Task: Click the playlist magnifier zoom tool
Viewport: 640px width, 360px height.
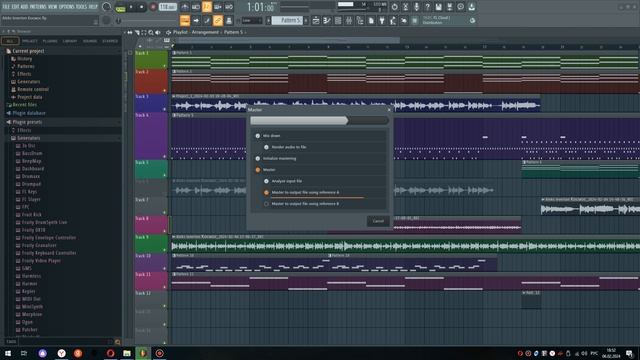Action: click(151, 32)
